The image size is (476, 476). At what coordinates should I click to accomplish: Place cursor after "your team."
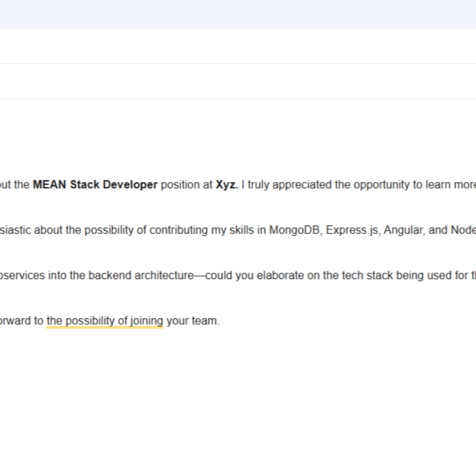pos(220,321)
